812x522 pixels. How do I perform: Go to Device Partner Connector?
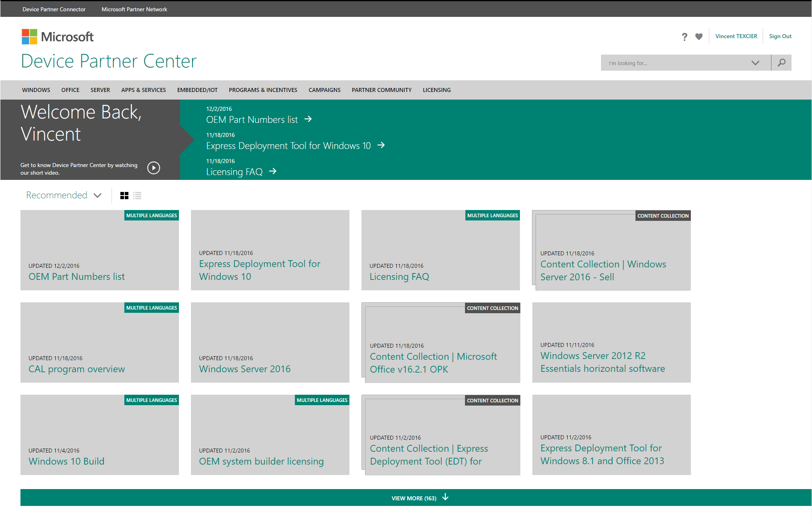(54, 9)
